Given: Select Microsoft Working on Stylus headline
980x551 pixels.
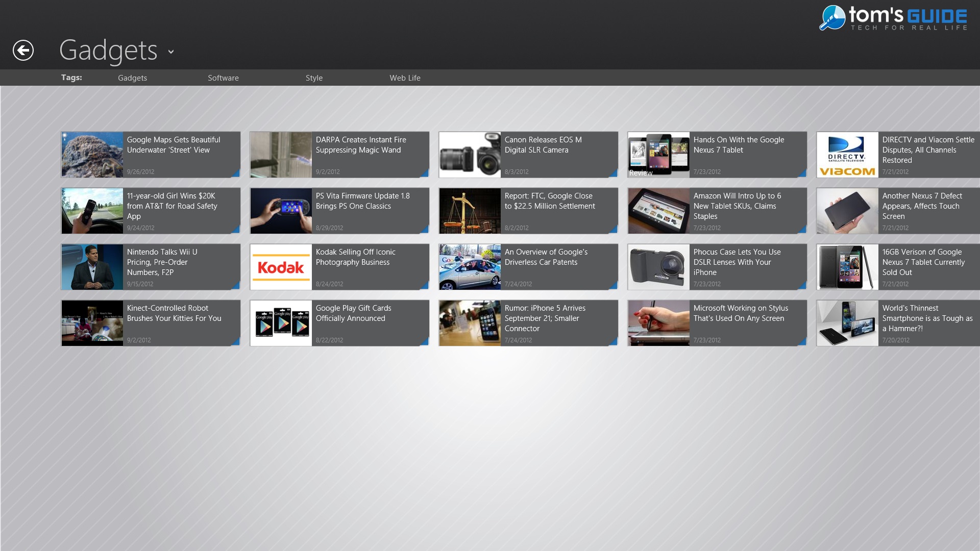Looking at the screenshot, I should point(741,313).
